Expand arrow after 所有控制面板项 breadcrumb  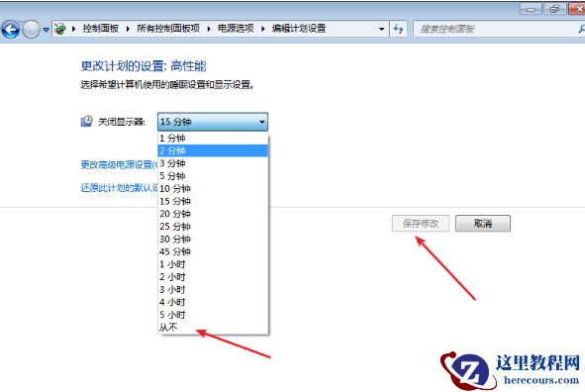[x=209, y=29]
